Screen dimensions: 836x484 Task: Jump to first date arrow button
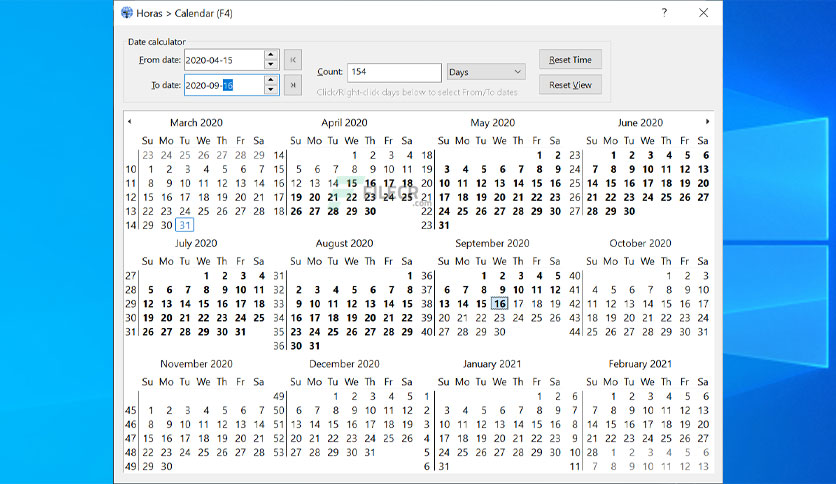(x=293, y=60)
